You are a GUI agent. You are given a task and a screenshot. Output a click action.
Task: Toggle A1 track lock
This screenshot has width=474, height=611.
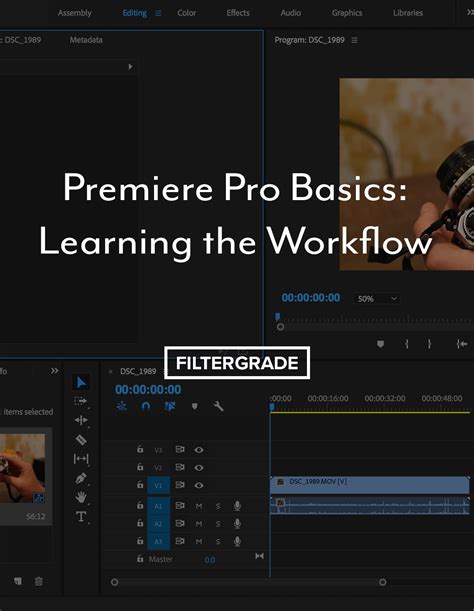[140, 505]
